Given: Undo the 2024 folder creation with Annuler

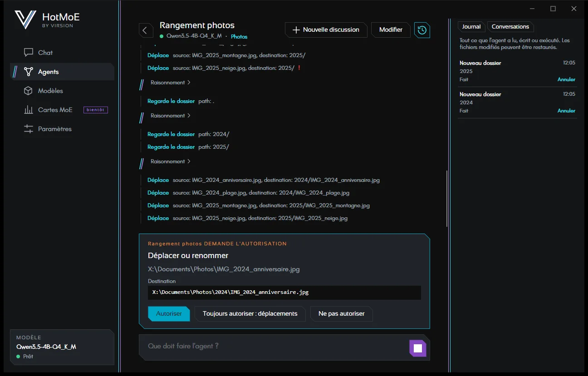Looking at the screenshot, I should (566, 111).
